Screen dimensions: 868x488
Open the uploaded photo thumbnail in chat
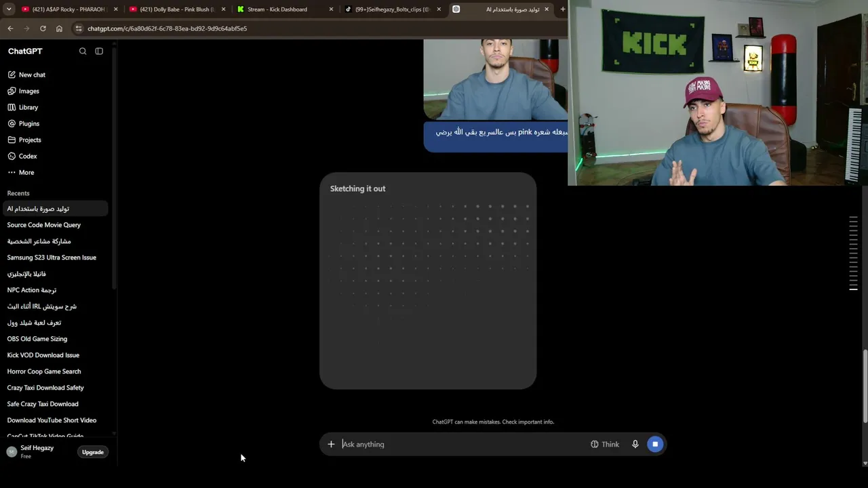496,79
